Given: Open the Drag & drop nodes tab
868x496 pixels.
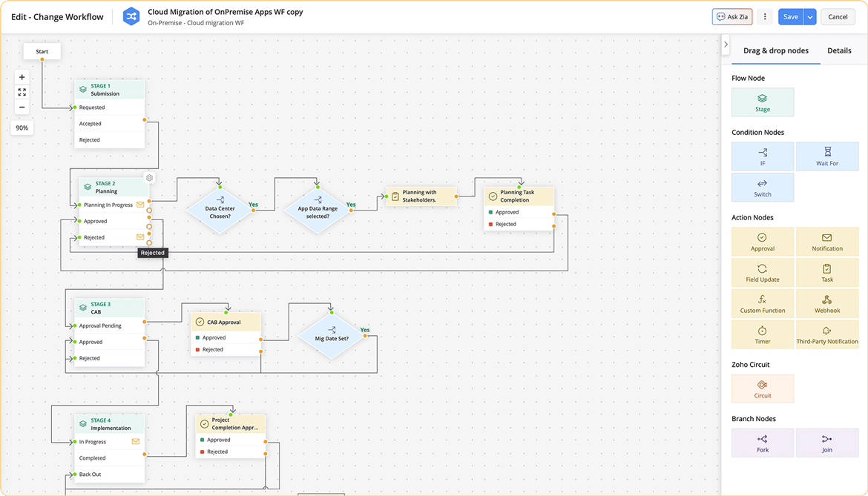Looking at the screenshot, I should (776, 50).
